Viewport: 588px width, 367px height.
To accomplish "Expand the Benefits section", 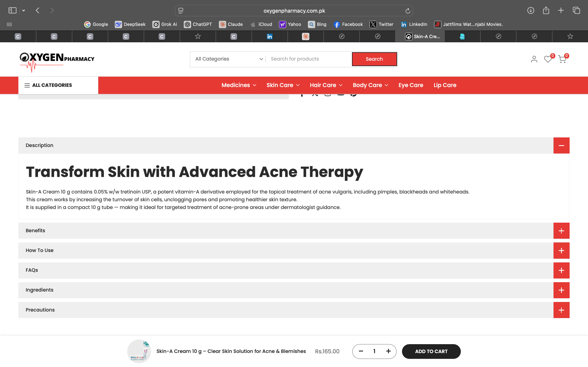I will pyautogui.click(x=561, y=231).
